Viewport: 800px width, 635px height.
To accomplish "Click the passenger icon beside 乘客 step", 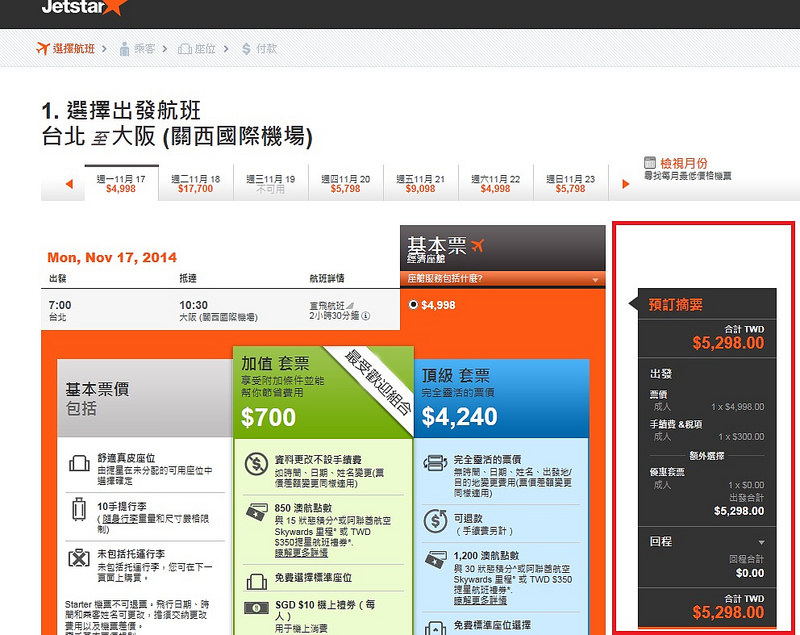I will 124,49.
